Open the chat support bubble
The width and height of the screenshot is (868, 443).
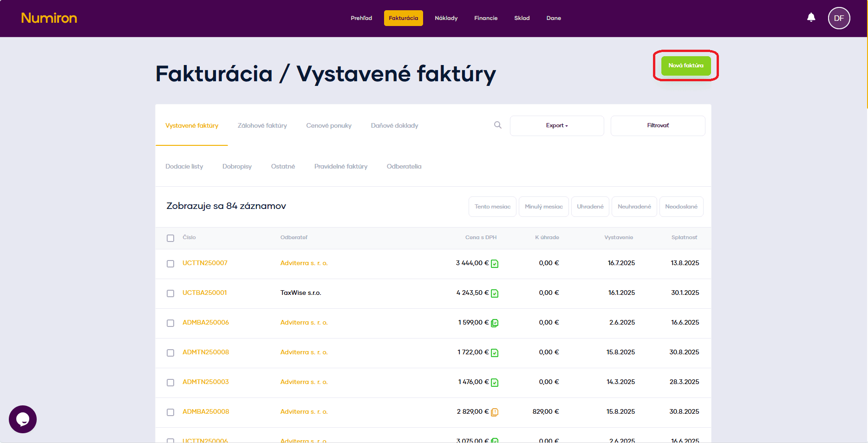[x=22, y=419]
